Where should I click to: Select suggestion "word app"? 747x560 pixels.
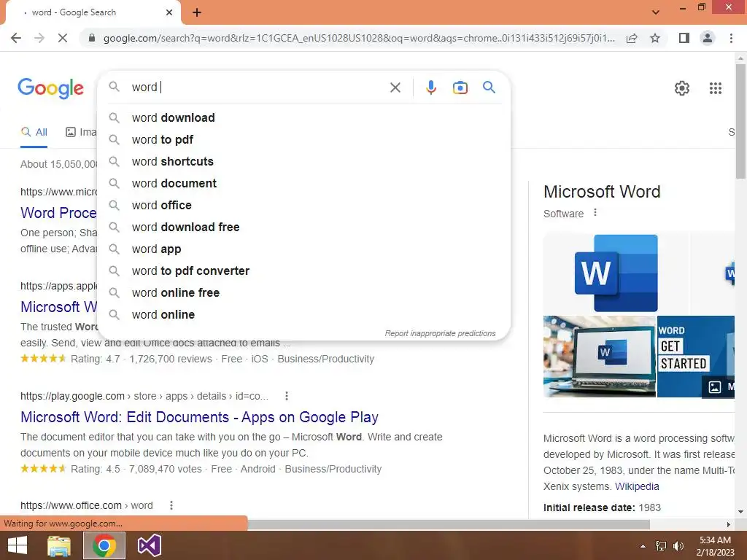point(303,249)
